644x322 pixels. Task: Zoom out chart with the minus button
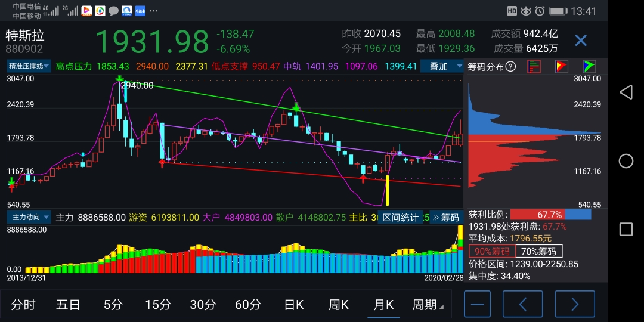(x=477, y=304)
